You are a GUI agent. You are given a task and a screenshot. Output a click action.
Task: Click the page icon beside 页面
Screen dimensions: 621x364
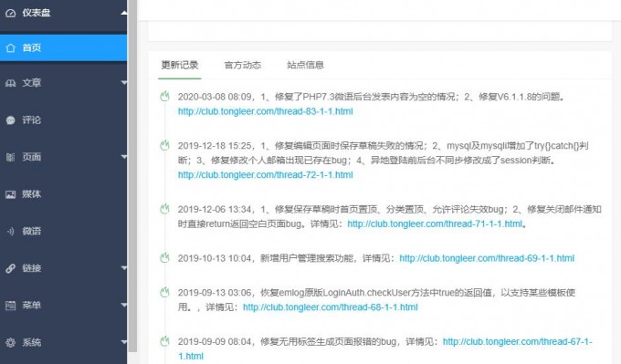point(11,157)
